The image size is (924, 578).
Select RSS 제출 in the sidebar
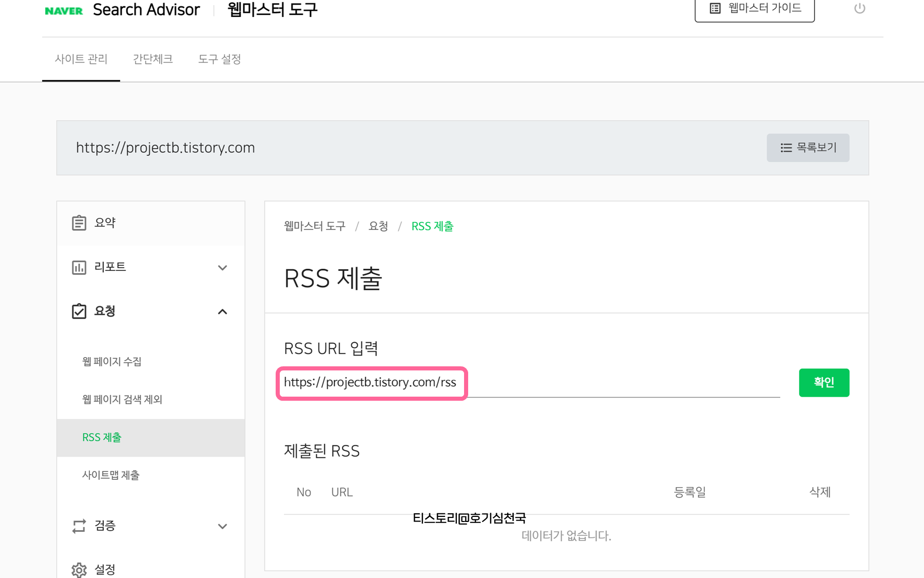tap(150, 438)
